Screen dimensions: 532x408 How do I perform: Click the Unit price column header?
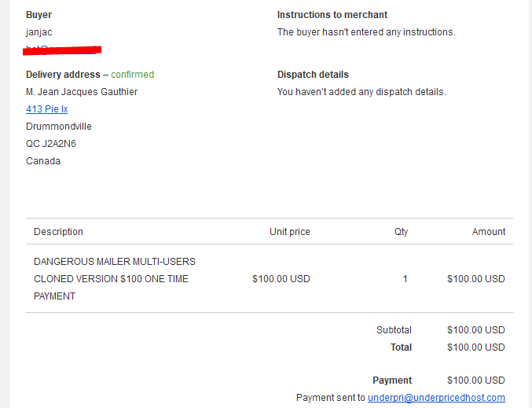point(290,231)
